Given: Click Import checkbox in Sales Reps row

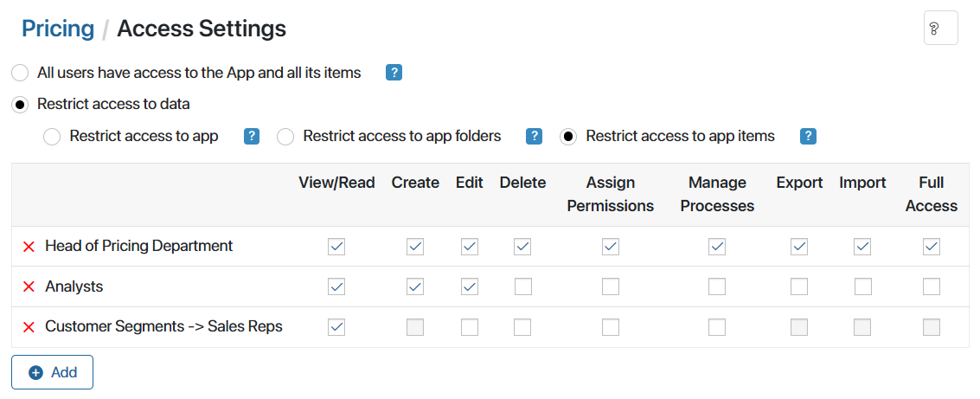Looking at the screenshot, I should (862, 327).
